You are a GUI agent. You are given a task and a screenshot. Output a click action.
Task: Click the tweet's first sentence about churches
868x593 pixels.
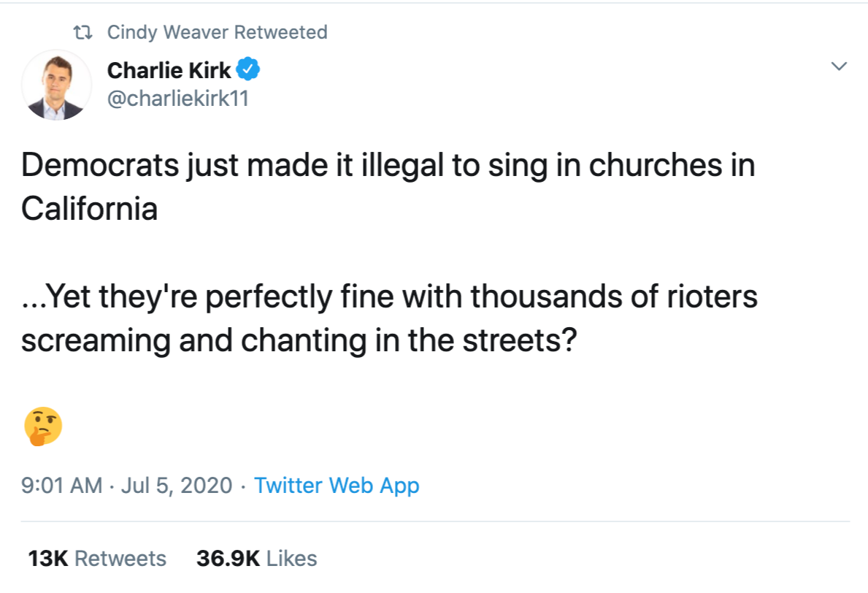(x=387, y=167)
